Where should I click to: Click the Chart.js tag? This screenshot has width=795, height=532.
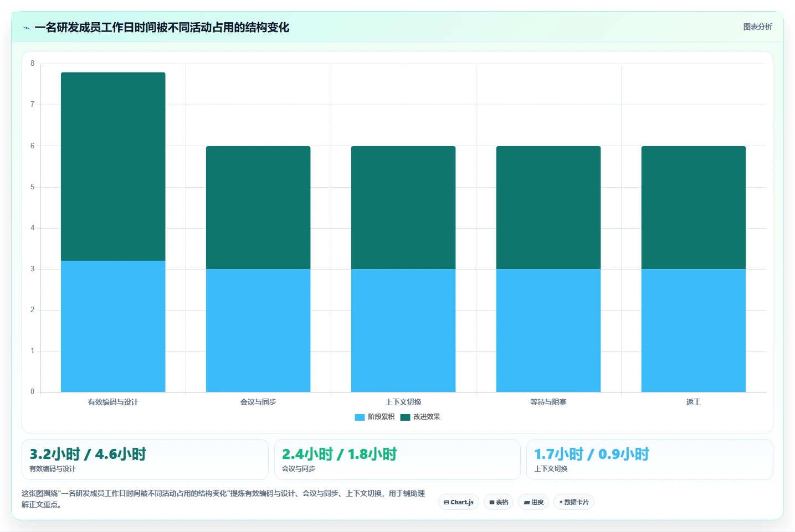[x=459, y=502]
